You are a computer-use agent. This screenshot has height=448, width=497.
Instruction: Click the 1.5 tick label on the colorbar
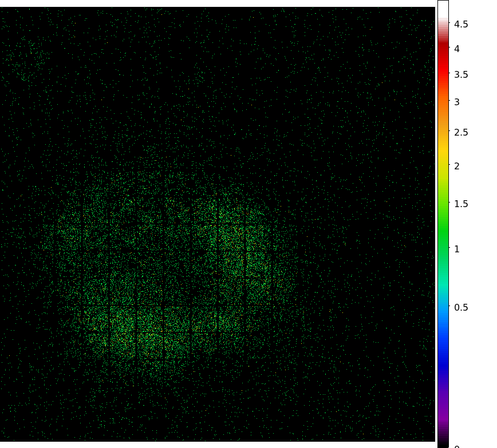(x=461, y=204)
